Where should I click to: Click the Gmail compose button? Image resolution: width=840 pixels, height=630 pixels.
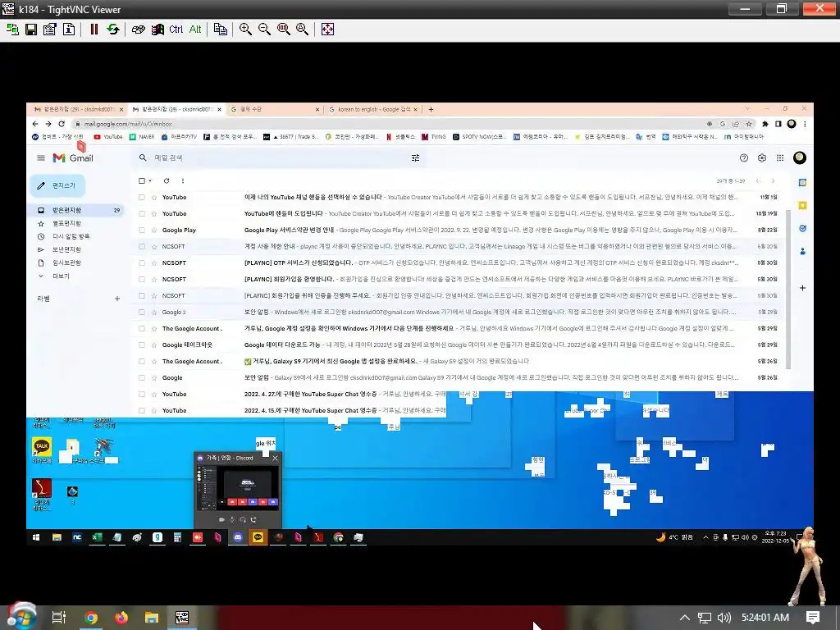click(57, 185)
